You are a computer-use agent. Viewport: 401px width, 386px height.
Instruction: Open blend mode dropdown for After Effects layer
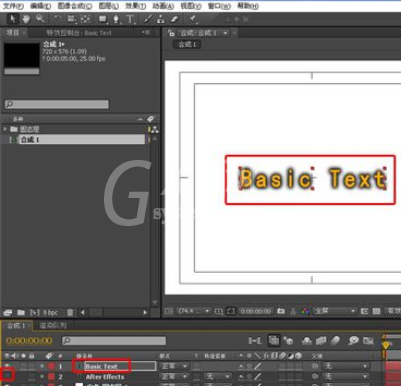(174, 377)
